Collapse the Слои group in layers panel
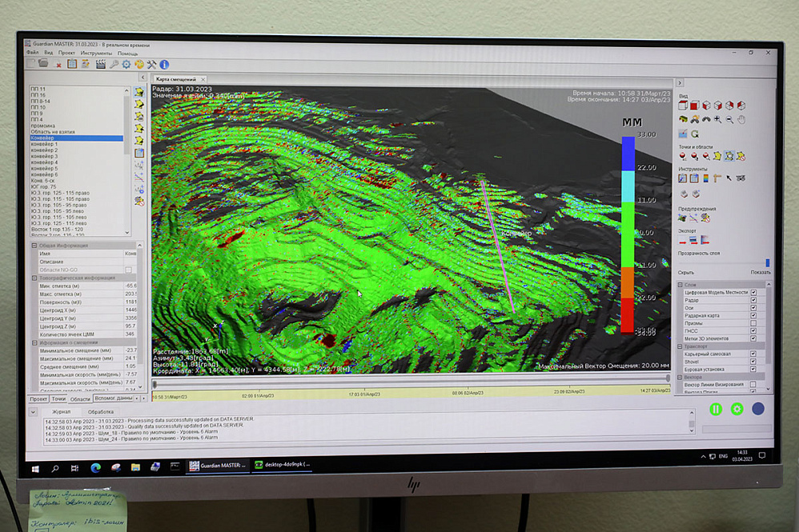Viewport: 799px width, 532px height. pos(681,285)
